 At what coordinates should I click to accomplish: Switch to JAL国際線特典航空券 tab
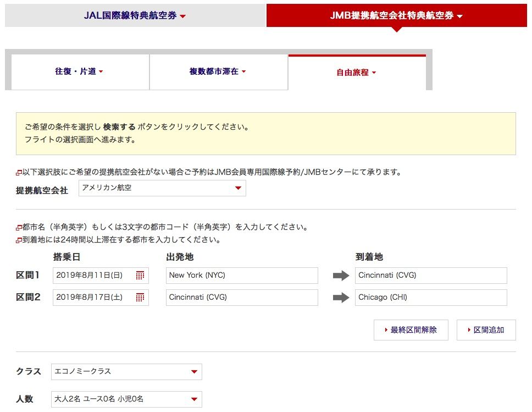click(135, 15)
